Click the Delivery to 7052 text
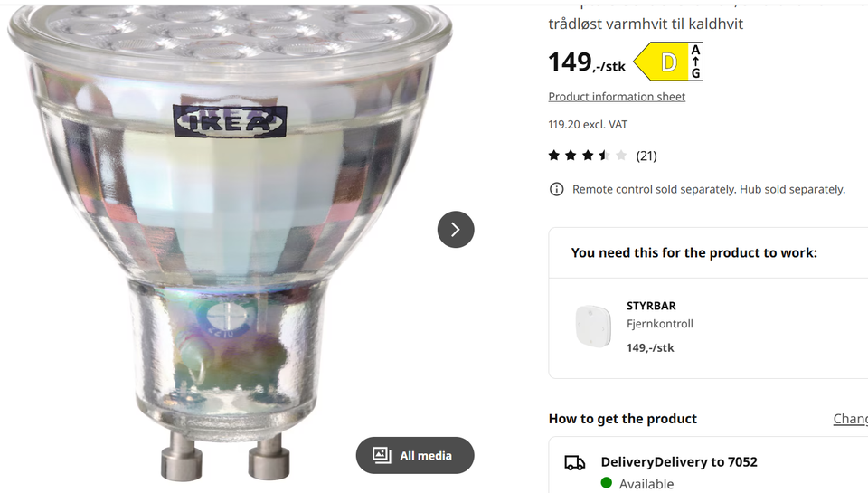The width and height of the screenshot is (868, 493). (679, 462)
